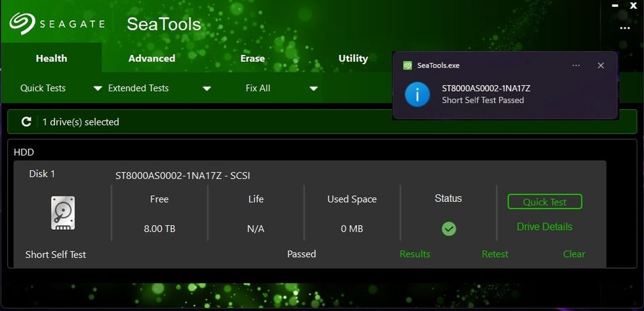Open notification options ellipsis
The width and height of the screenshot is (644, 311).
click(576, 66)
